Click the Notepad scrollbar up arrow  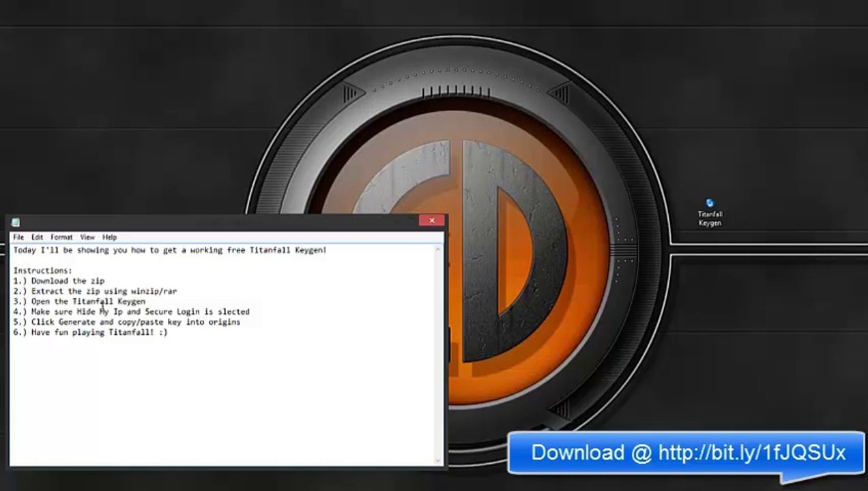coord(439,249)
